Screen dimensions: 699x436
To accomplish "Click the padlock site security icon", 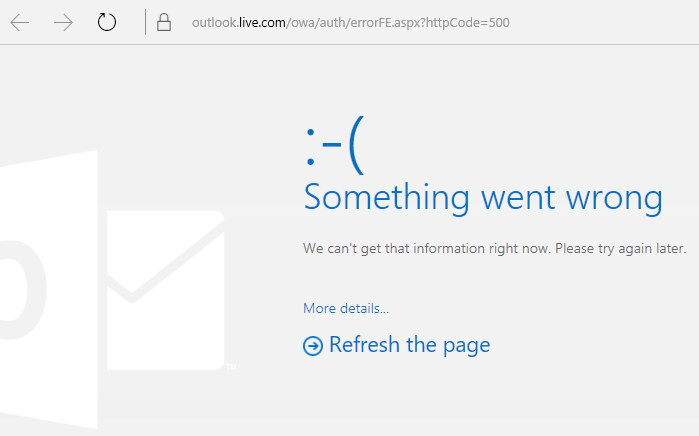I will click(x=164, y=22).
